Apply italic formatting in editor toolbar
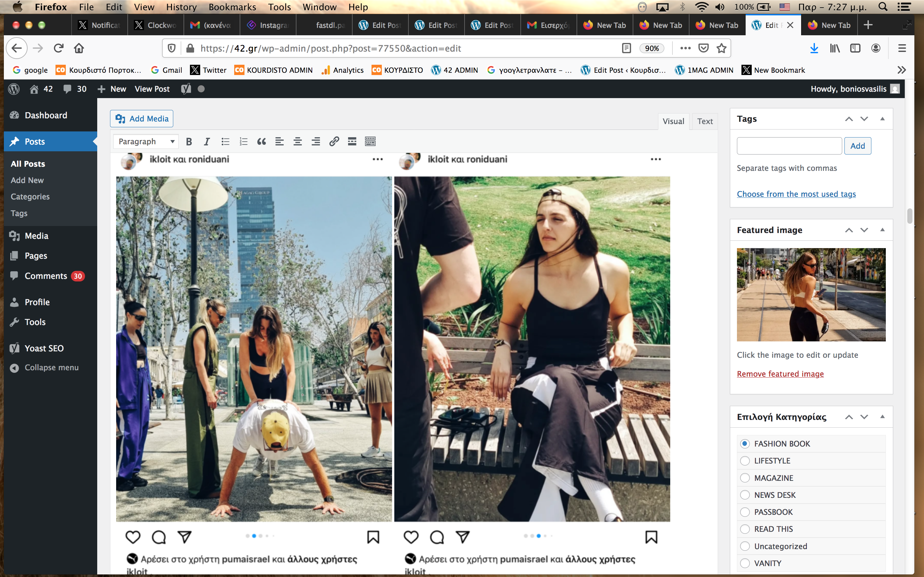 207,142
